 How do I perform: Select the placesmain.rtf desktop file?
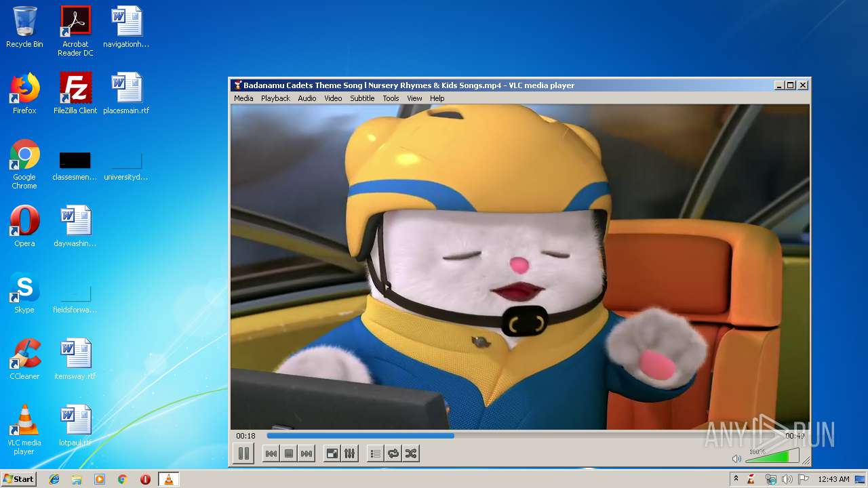coord(126,94)
